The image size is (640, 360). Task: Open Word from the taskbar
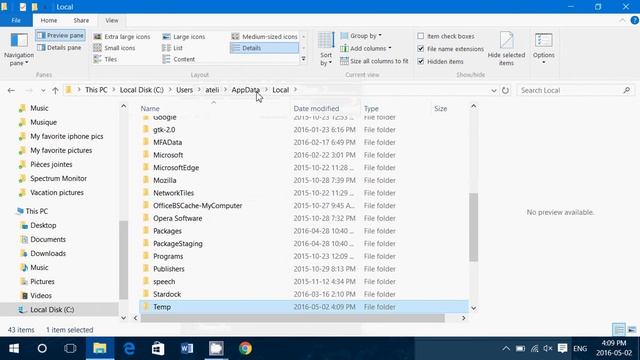pyautogui.click(x=187, y=349)
